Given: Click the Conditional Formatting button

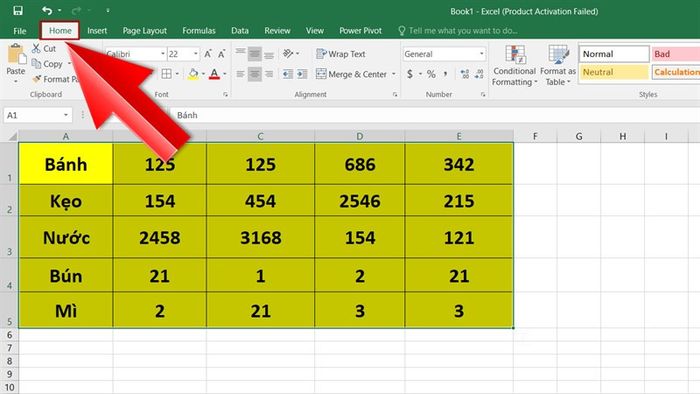Looking at the screenshot, I should tap(514, 66).
